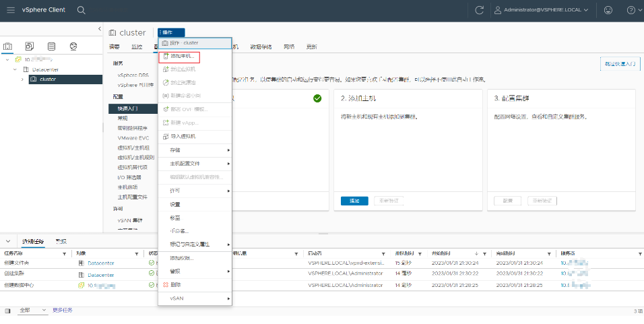Open the hamburger main menu

coord(11,10)
